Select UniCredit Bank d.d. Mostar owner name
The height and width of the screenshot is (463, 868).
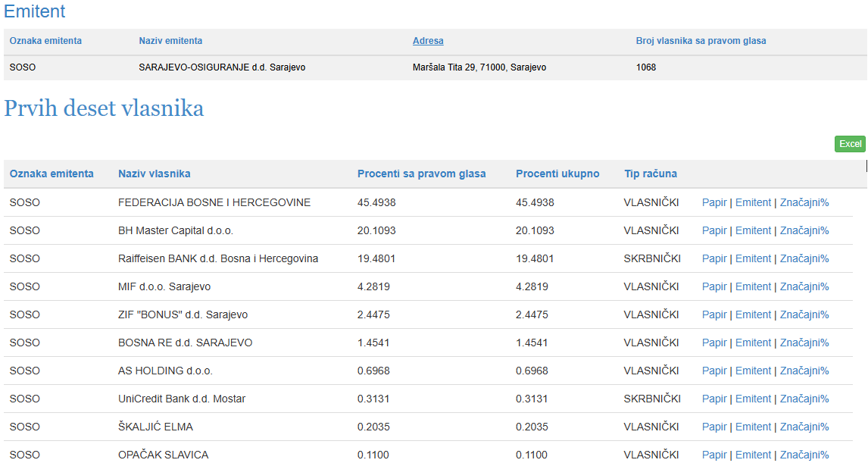tap(182, 399)
